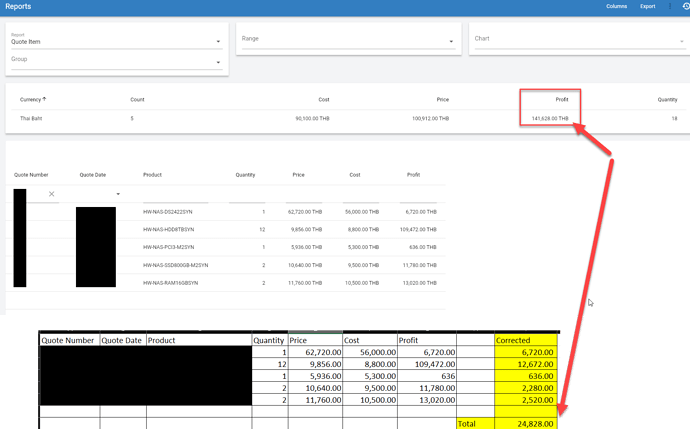Click the Export button
This screenshot has width=690, height=429.
648,6
